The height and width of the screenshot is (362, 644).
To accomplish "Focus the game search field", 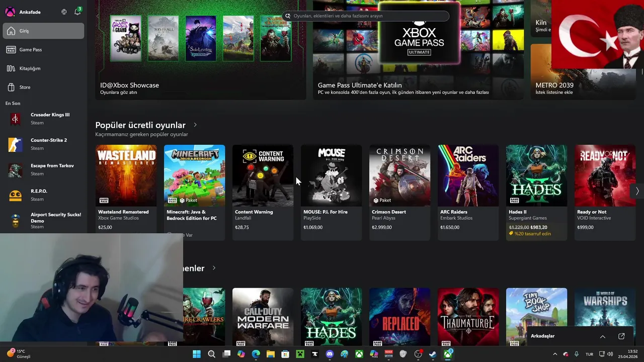I will (365, 16).
